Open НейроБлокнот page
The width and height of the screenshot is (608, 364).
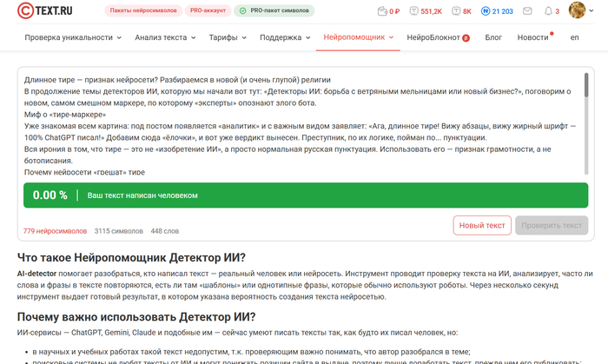click(x=433, y=37)
